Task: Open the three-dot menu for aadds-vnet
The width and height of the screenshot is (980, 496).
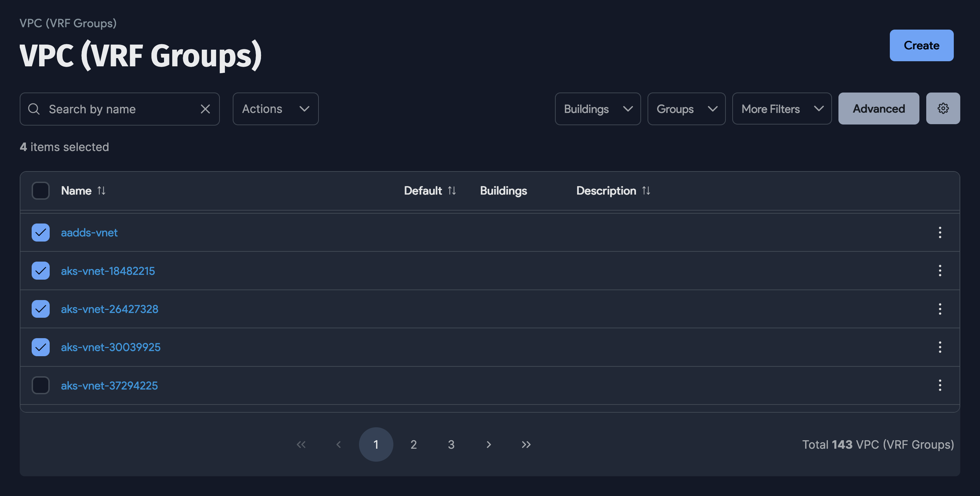Action: [940, 232]
